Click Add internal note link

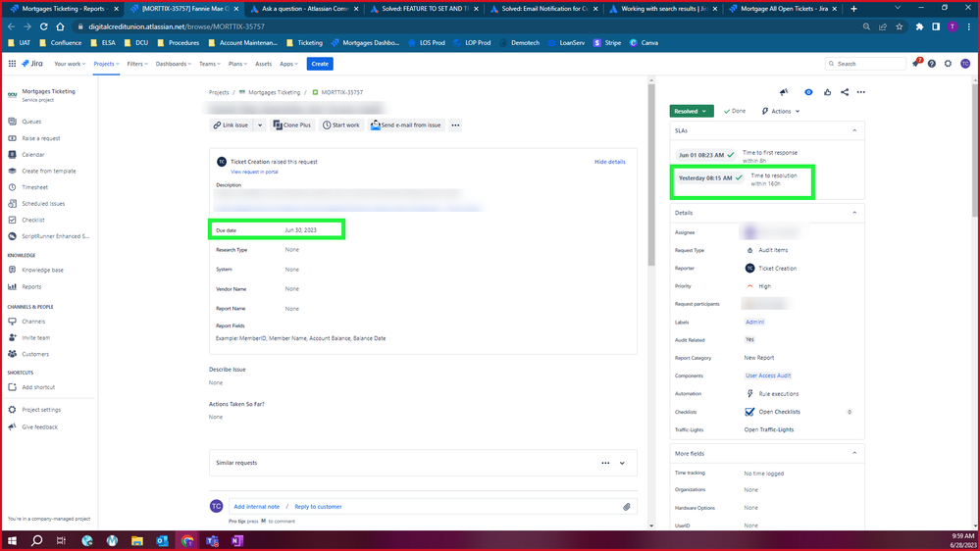[256, 507]
